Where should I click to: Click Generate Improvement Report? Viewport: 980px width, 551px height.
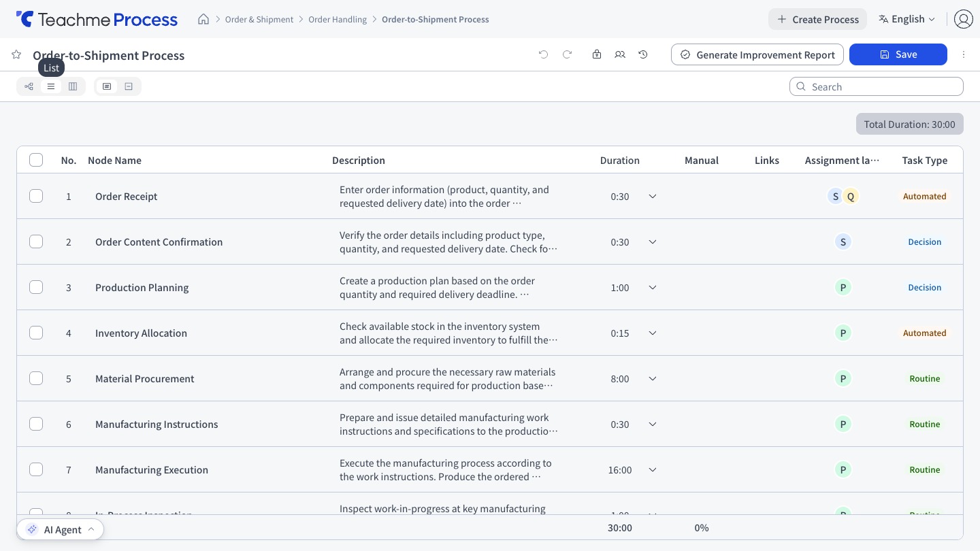coord(757,54)
